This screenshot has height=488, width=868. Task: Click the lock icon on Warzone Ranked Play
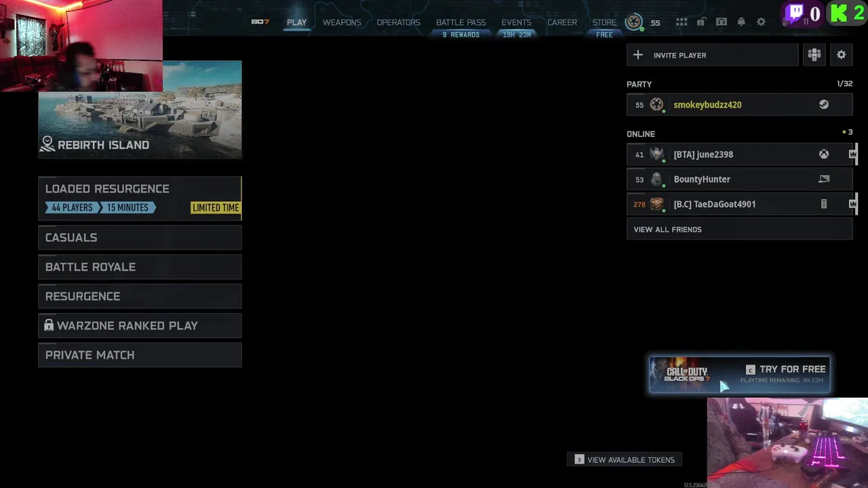49,325
